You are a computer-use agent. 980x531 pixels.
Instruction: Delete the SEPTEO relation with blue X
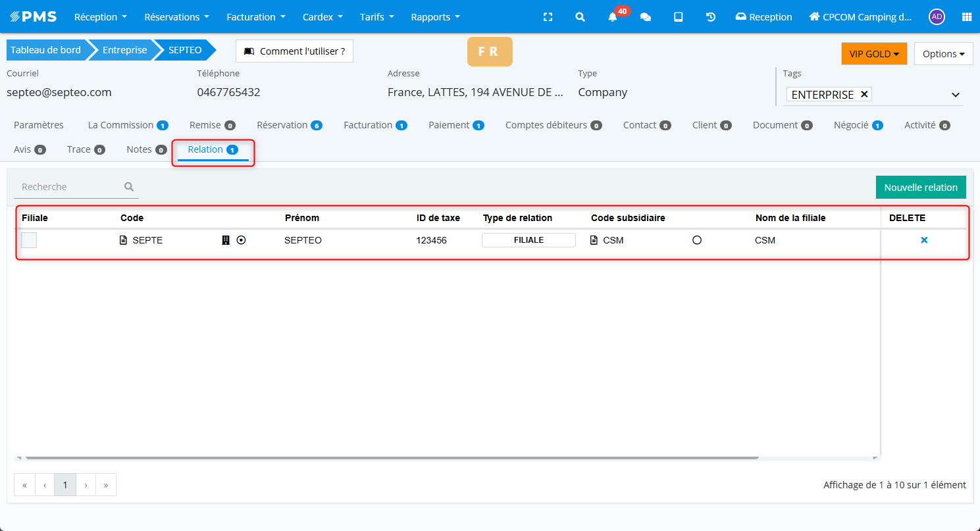pos(924,240)
